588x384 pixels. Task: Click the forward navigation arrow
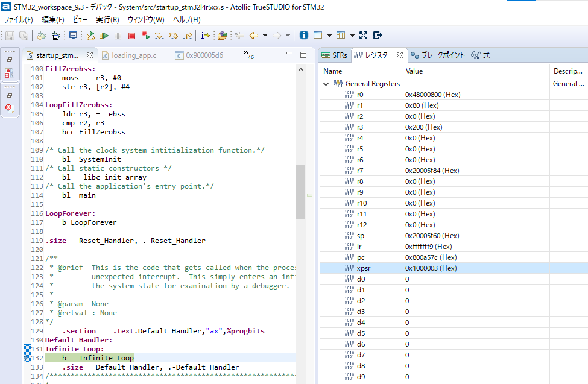pos(277,36)
